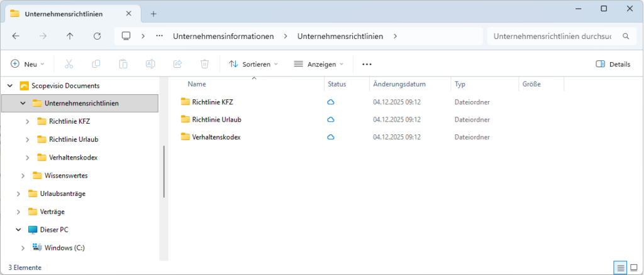Screen dimensions: 644x275
Task: Click the 3 Elemente status bar text
Action: pyautogui.click(x=25, y=267)
